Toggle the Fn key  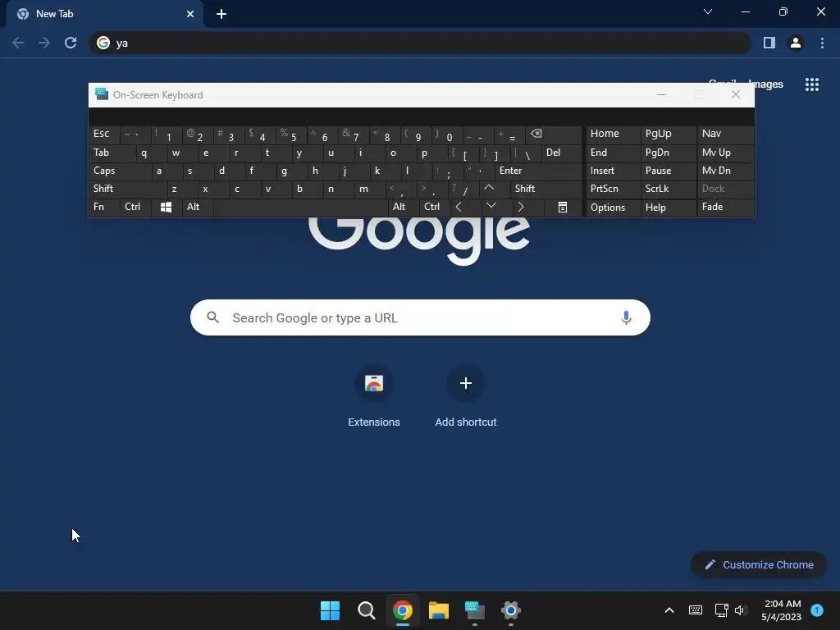104,207
